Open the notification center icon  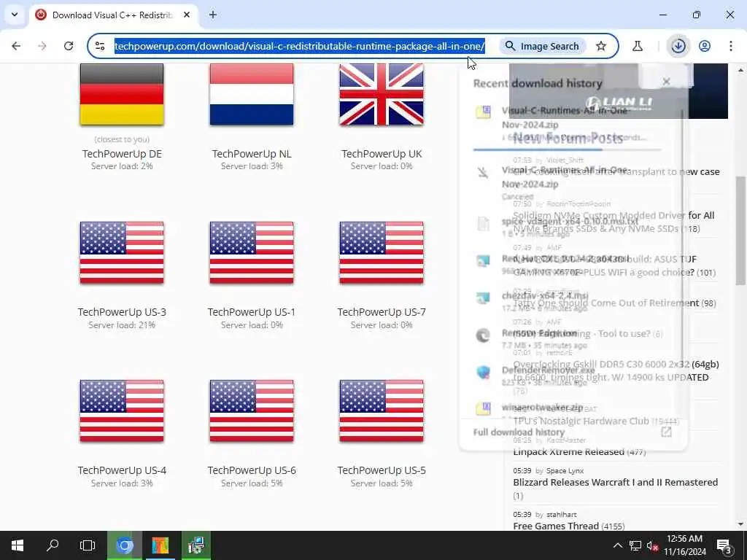pos(724,545)
